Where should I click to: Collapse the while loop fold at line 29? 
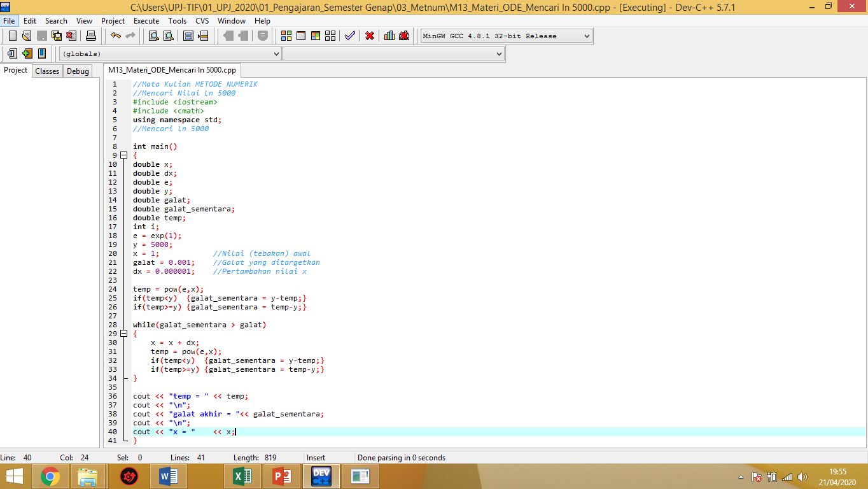(x=123, y=334)
